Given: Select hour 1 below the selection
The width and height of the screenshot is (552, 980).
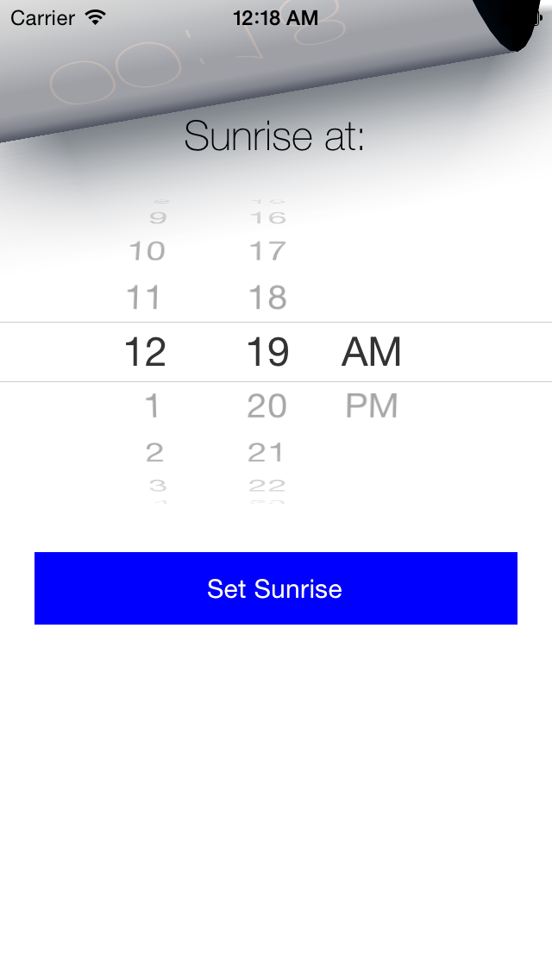Looking at the screenshot, I should pyautogui.click(x=152, y=405).
